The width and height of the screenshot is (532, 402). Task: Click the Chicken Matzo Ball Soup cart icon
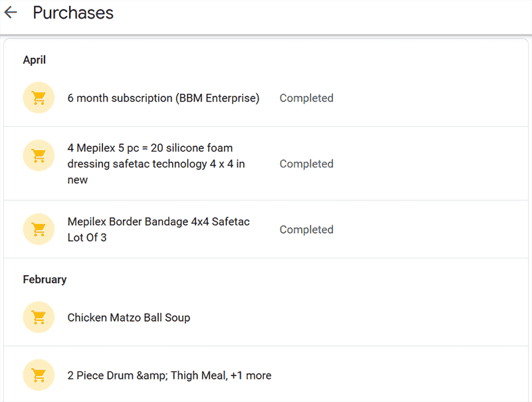click(x=39, y=318)
